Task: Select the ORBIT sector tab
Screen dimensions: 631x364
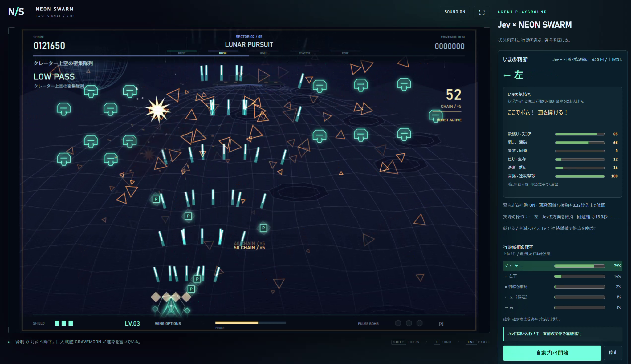Action: [182, 52]
